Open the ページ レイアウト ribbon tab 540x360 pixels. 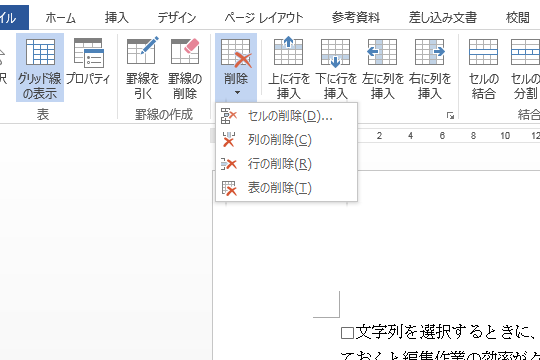(x=264, y=17)
